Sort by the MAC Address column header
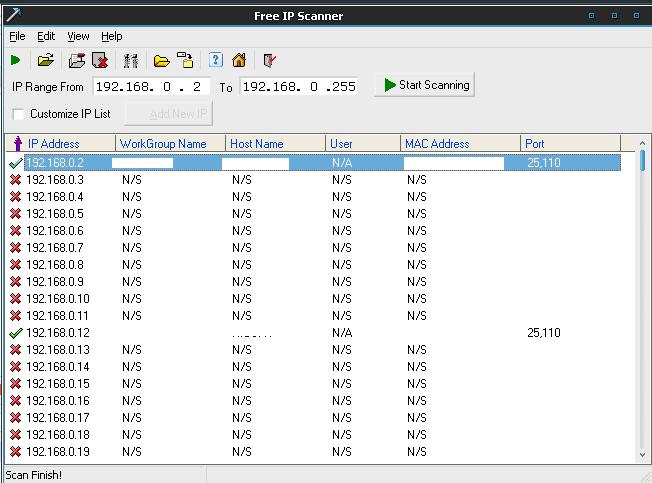 [460, 143]
